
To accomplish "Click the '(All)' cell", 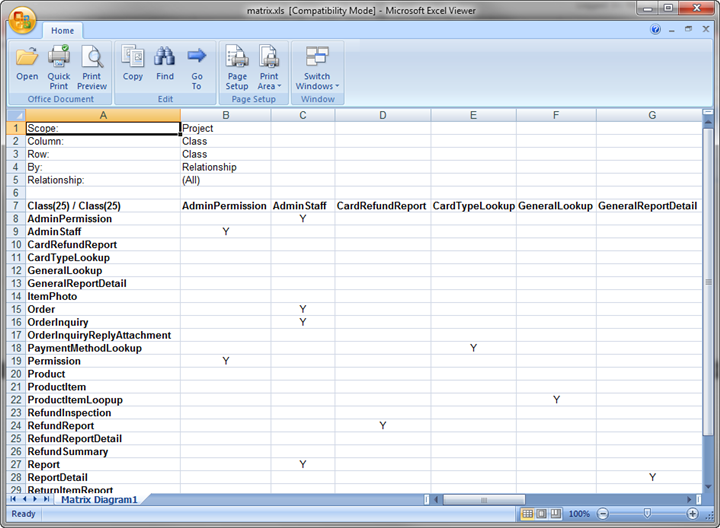I will tap(225, 180).
